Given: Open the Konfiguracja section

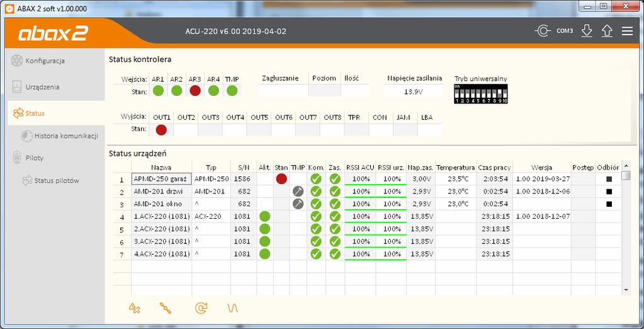Looking at the screenshot, I should point(45,61).
